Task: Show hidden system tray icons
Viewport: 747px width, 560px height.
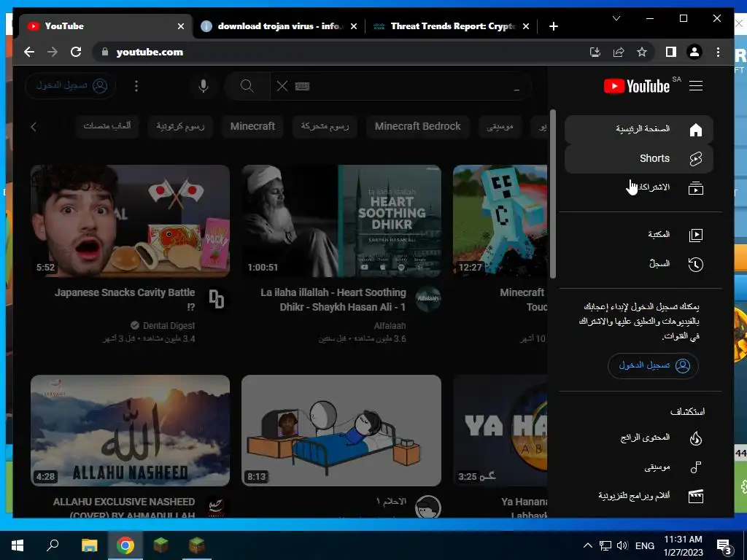Action: 588,545
